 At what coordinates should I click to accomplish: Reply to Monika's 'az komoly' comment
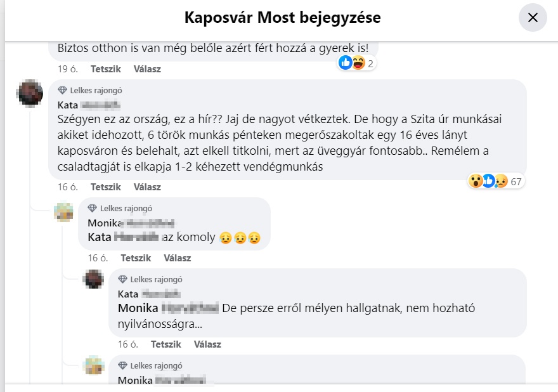(177, 258)
